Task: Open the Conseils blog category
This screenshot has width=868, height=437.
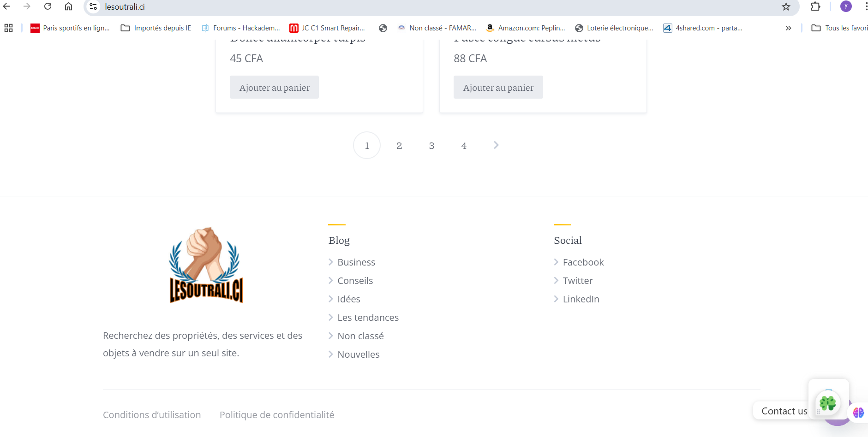Action: 355,281
